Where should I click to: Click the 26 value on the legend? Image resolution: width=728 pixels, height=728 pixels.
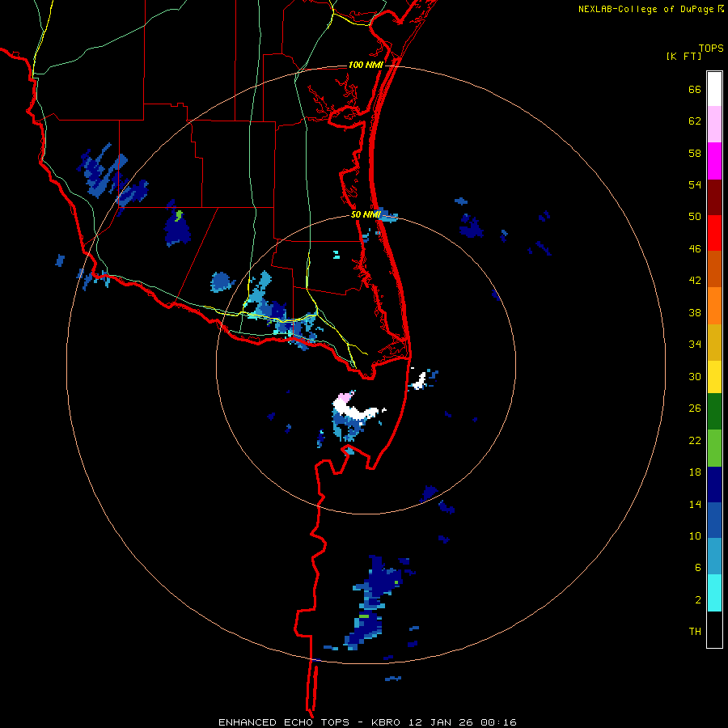click(x=695, y=408)
